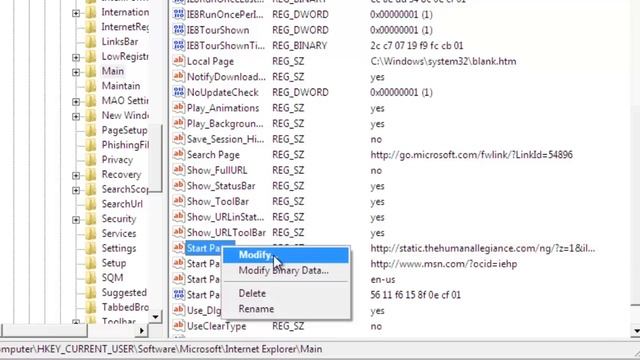Click the Setup folder icon
Viewport: 640px width, 360px height.
91,263
